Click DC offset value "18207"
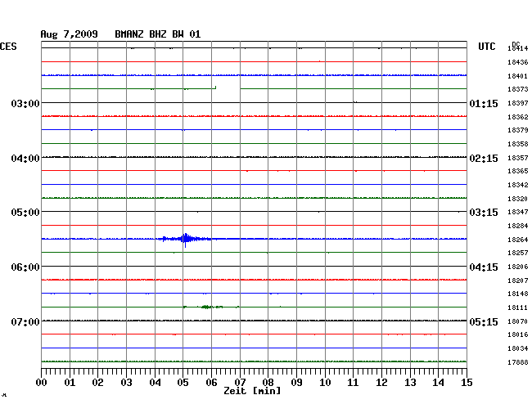 [x=518, y=281]
